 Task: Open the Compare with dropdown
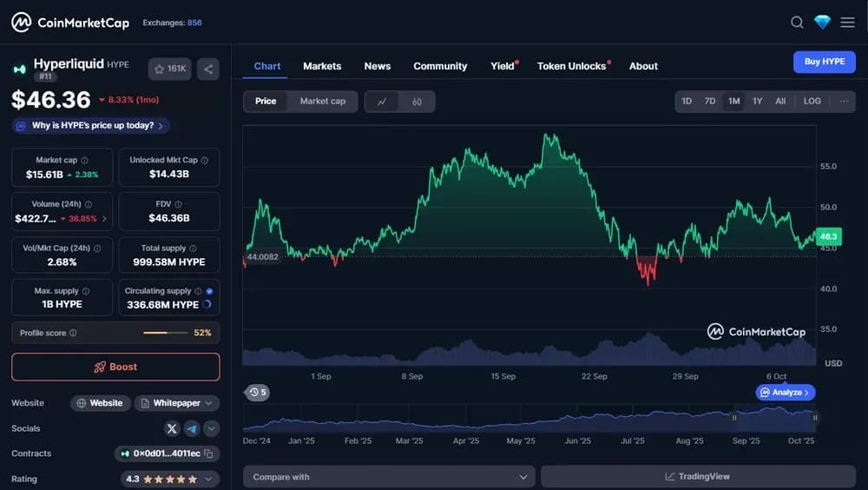pyautogui.click(x=389, y=477)
